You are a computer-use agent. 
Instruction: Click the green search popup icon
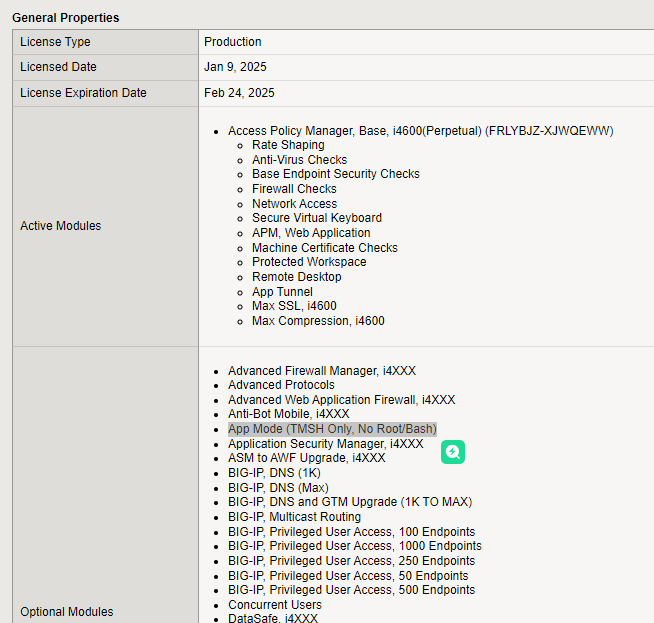coord(453,452)
